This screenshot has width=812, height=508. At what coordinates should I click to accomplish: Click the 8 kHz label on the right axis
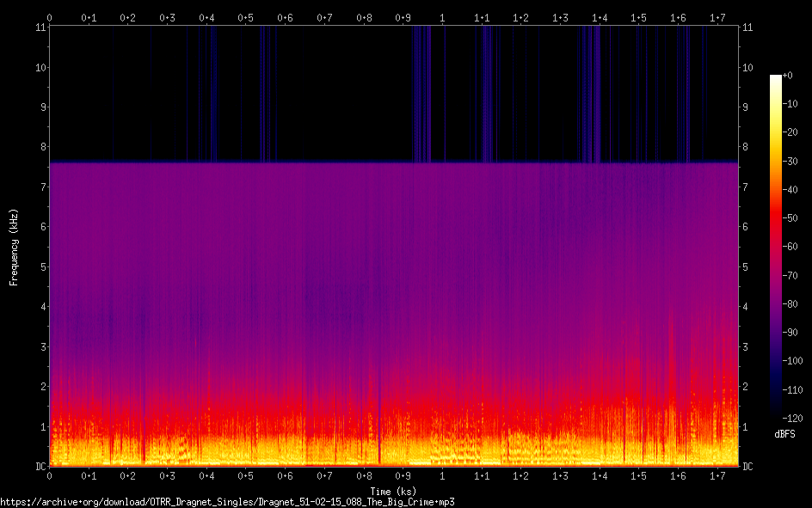746,147
